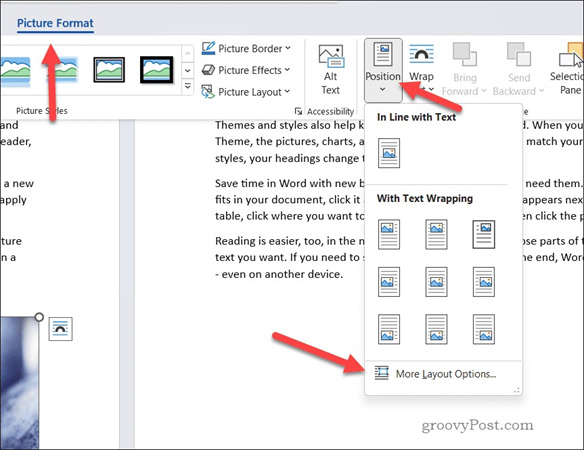Click the Alt Text button
The height and width of the screenshot is (450, 584).
[331, 70]
